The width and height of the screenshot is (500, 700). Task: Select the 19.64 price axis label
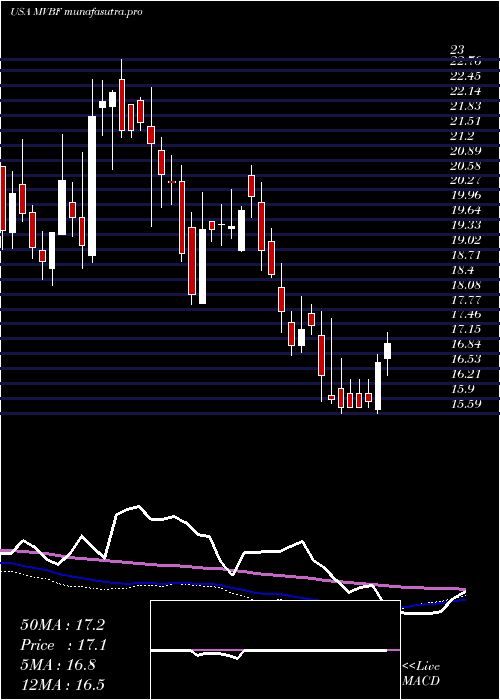466,210
